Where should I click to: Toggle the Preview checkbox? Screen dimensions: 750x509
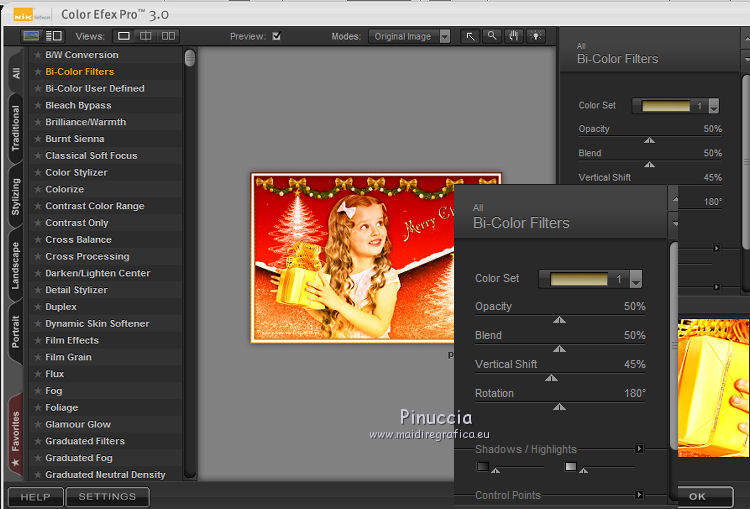tap(277, 36)
